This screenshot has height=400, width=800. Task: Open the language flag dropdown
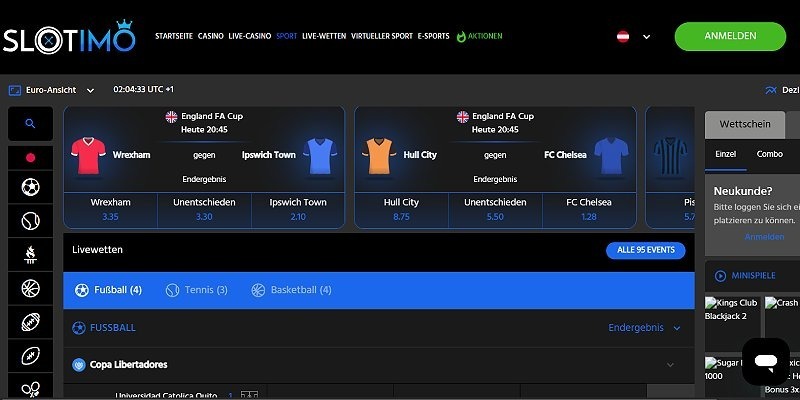(633, 37)
